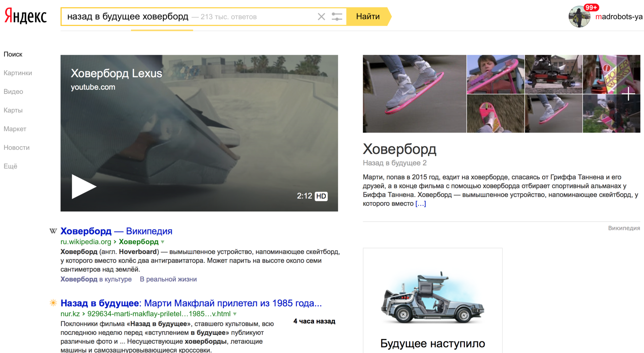This screenshot has height=353, width=644.
Task: Open В реальной жизни sitelink
Action: coord(168,279)
